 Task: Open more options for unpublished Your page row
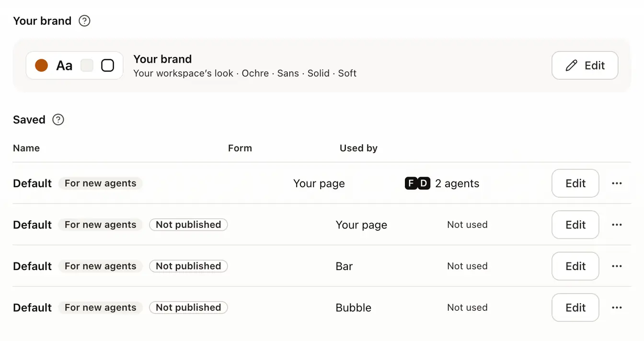point(617,225)
